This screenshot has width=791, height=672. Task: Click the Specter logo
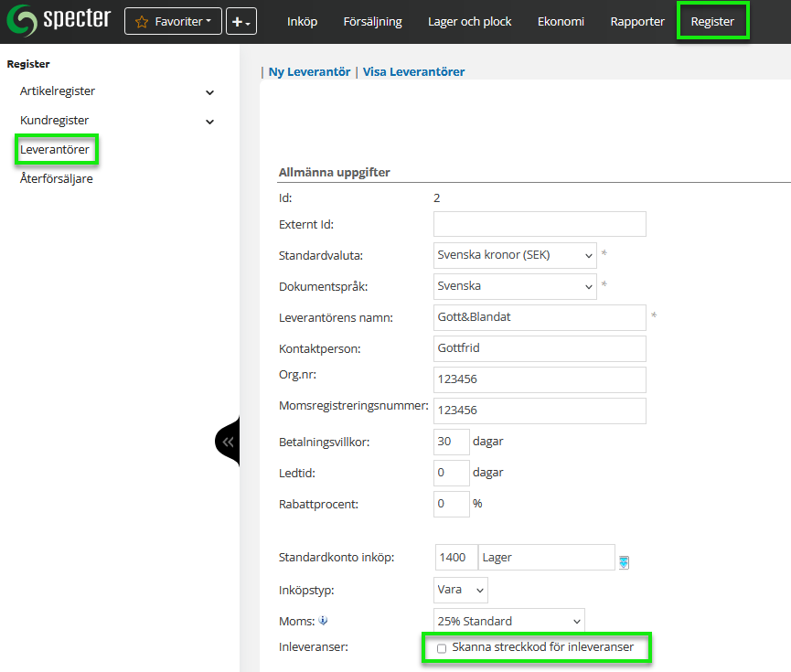pos(59,20)
